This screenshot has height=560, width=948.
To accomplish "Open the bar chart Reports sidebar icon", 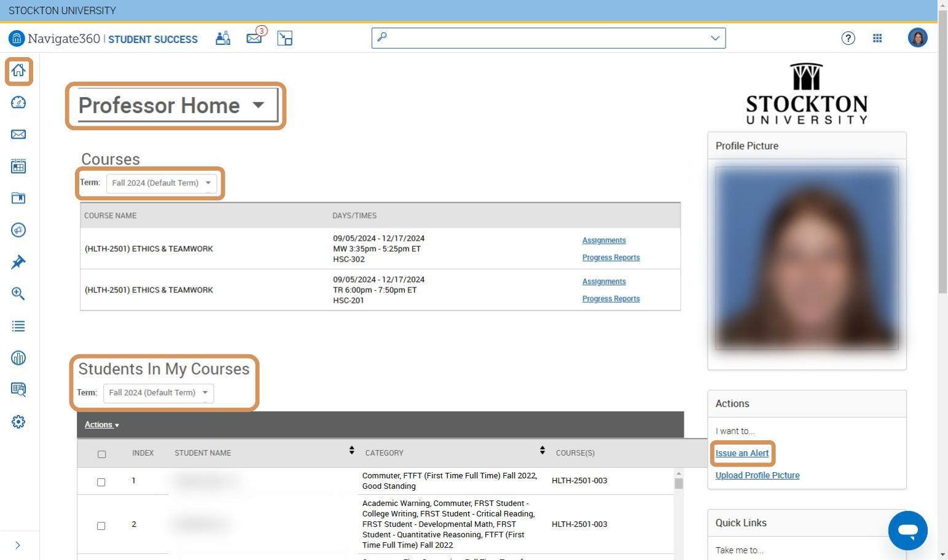I will click(18, 358).
